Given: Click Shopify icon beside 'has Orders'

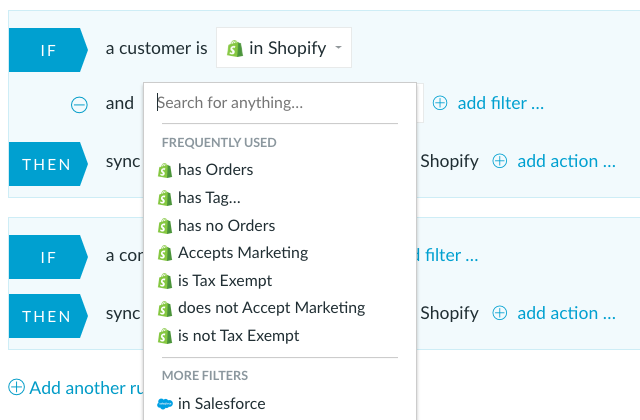Looking at the screenshot, I should coord(165,170).
